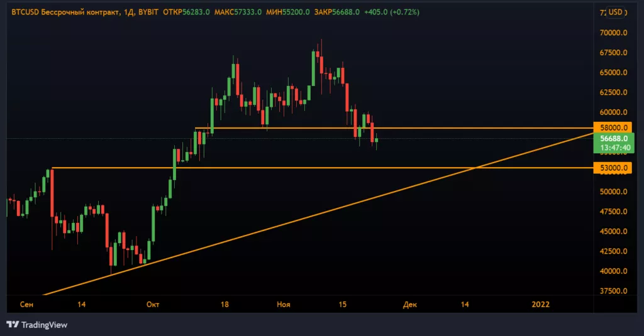The height and width of the screenshot is (336, 644).
Task: Click the 'Сен' date on time axis
Action: pos(27,305)
